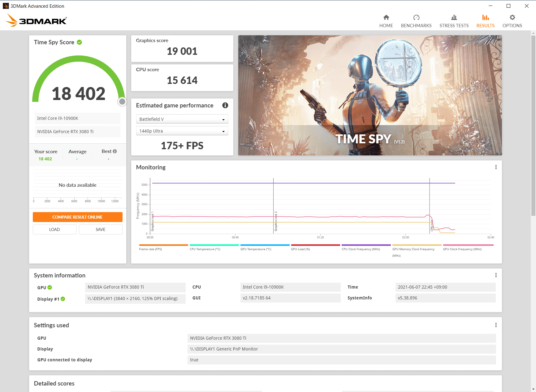Image resolution: width=536 pixels, height=392 pixels.
Task: Click the GPU connected to display value true
Action: click(x=342, y=360)
